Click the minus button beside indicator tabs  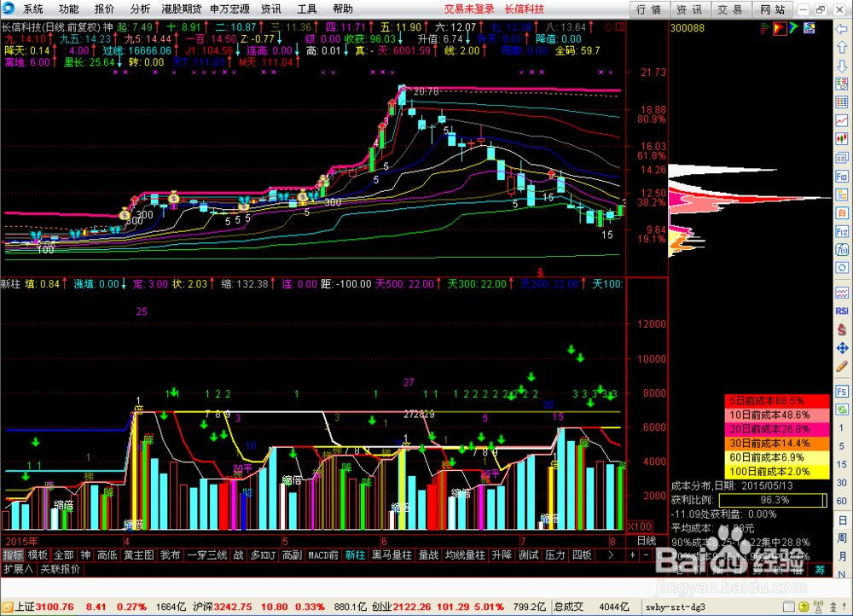pyautogui.click(x=646, y=555)
